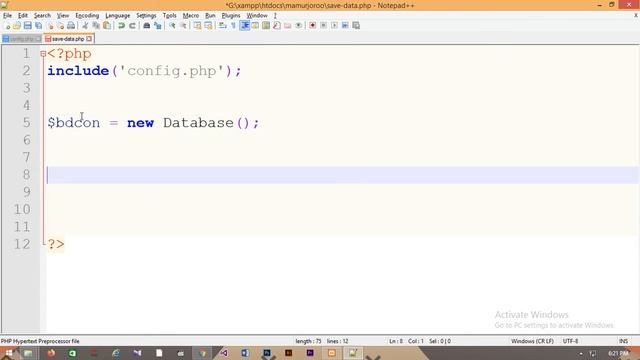Open Folder as Workspace icon
This screenshot has width=640, height=360.
288,26
